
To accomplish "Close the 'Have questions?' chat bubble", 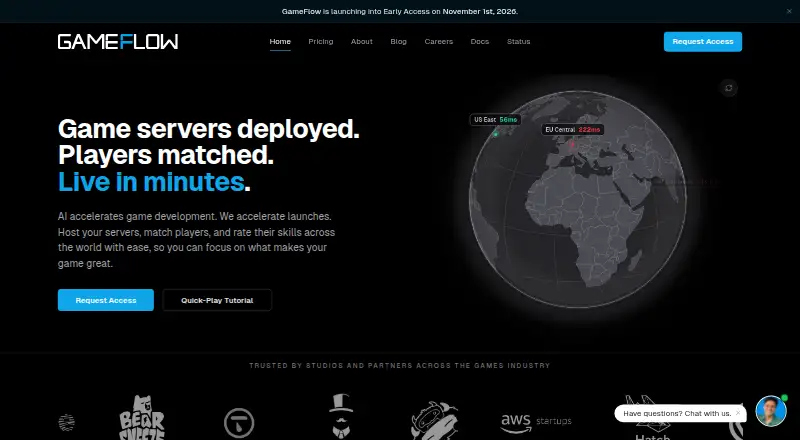I will [x=738, y=412].
